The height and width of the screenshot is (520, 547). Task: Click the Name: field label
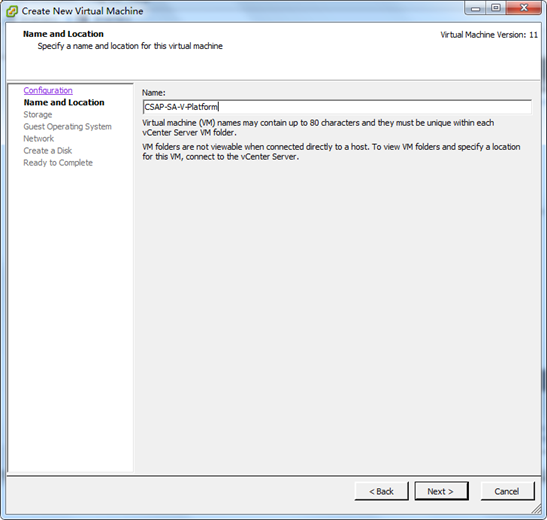(x=153, y=93)
